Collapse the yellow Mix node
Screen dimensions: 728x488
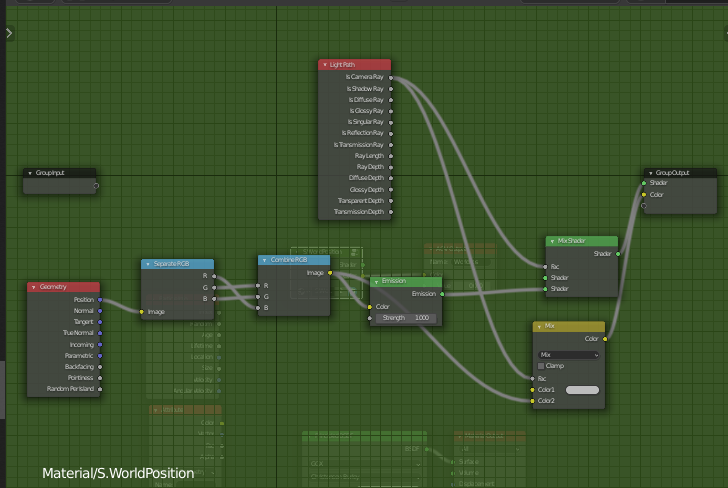(x=539, y=327)
